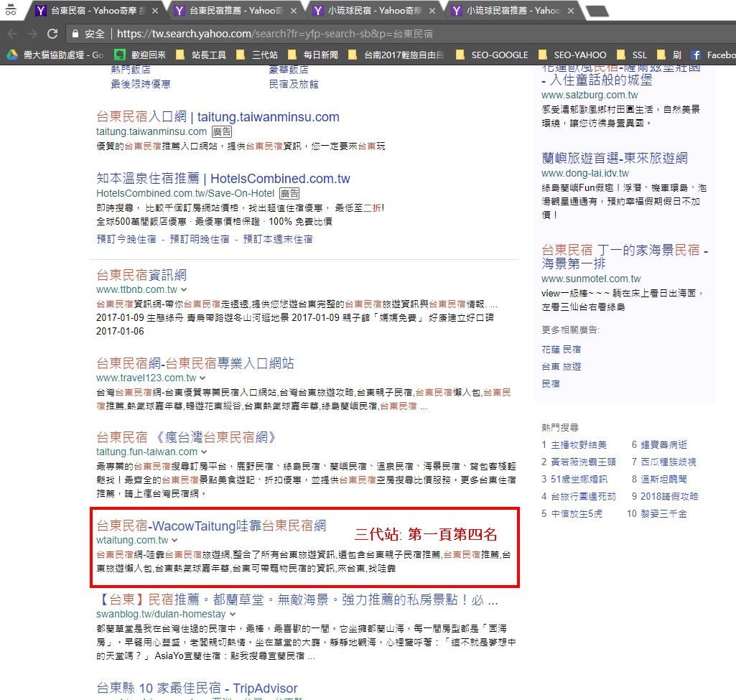Open the SEO-YAHOO bookmark folder
736x700 pixels.
click(572, 55)
